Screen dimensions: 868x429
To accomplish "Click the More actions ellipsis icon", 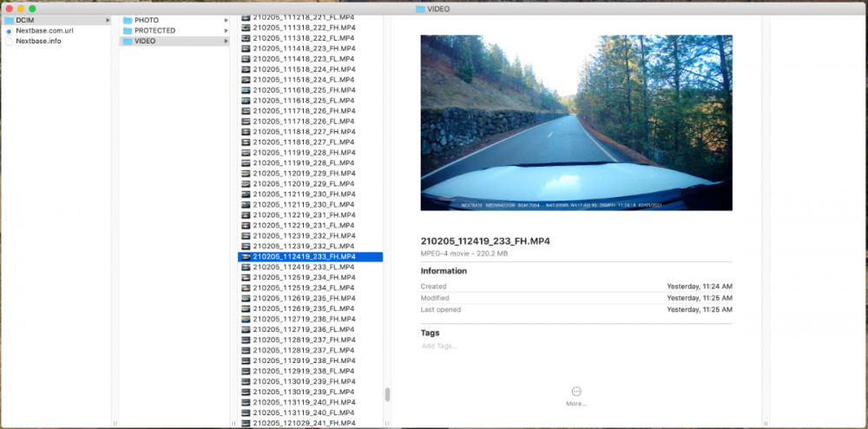I will [576, 392].
